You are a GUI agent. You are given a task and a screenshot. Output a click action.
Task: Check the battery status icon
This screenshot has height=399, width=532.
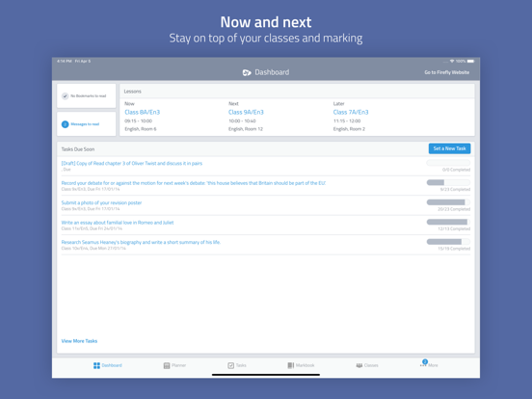[x=470, y=61]
